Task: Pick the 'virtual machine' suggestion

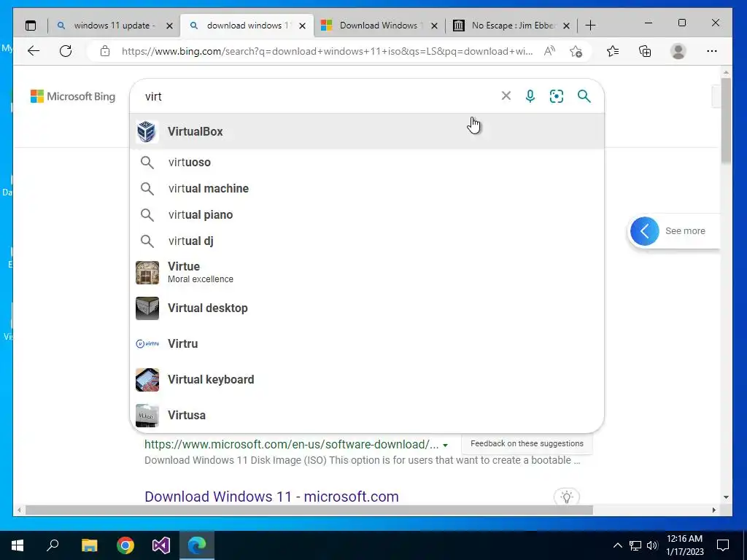Action: click(367, 189)
